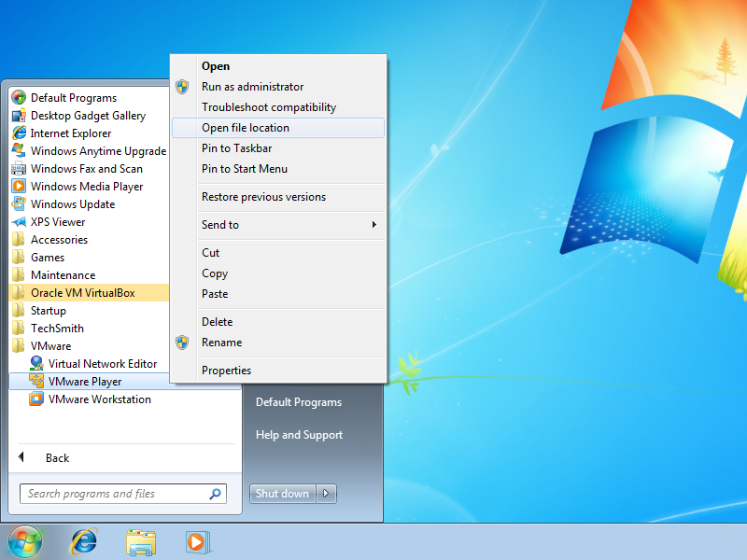
Task: Open the Shut down options arrow
Action: (x=326, y=494)
